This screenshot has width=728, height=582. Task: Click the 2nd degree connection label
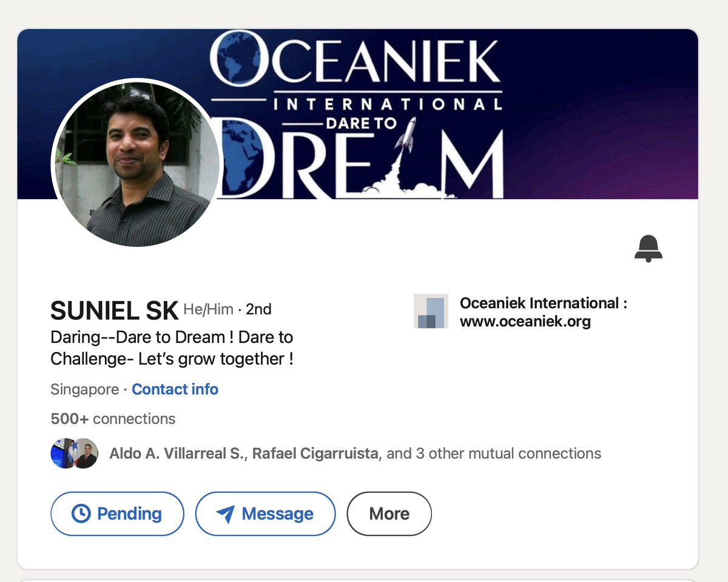[258, 310]
